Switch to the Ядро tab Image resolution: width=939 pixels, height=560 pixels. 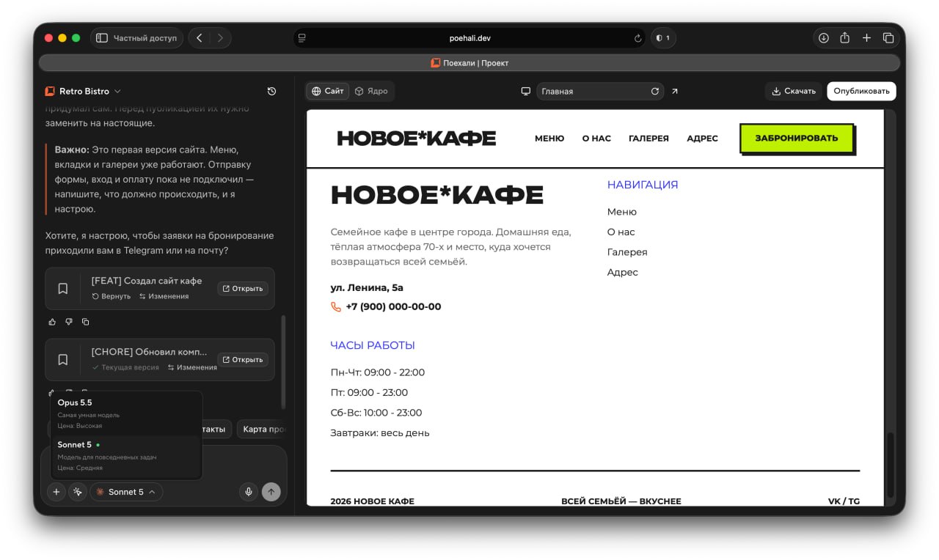pos(371,92)
